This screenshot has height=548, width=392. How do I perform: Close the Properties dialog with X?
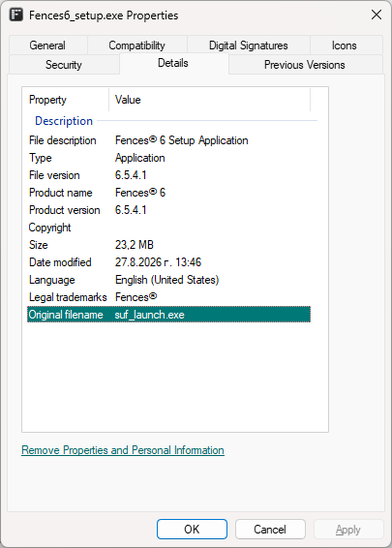[x=377, y=15]
